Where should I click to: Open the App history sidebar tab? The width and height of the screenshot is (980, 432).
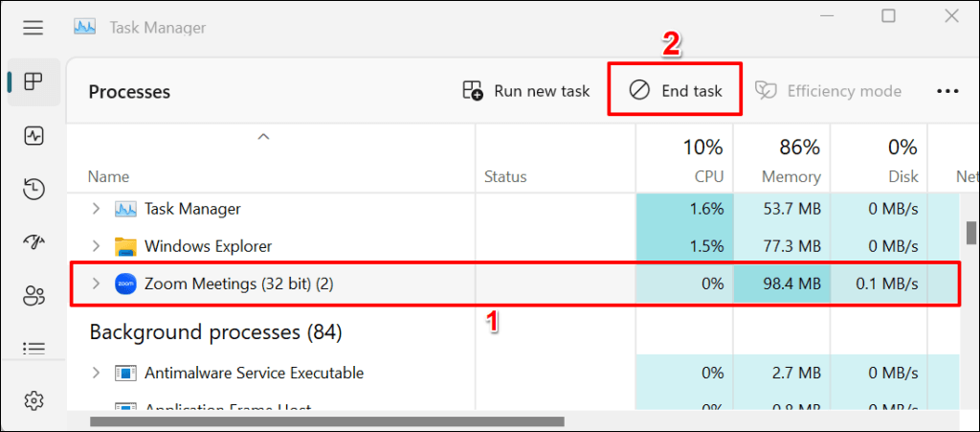point(33,190)
